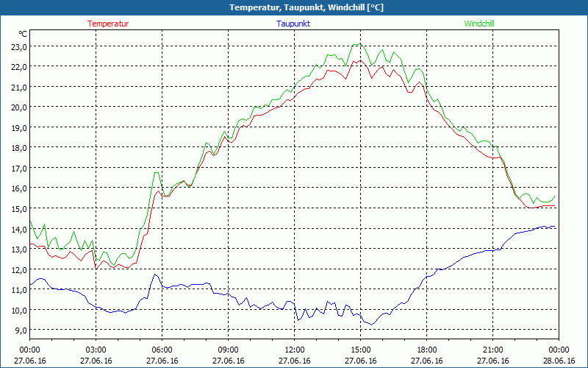
Task: Click the 03:00 time axis label
Action: pyautogui.click(x=96, y=350)
